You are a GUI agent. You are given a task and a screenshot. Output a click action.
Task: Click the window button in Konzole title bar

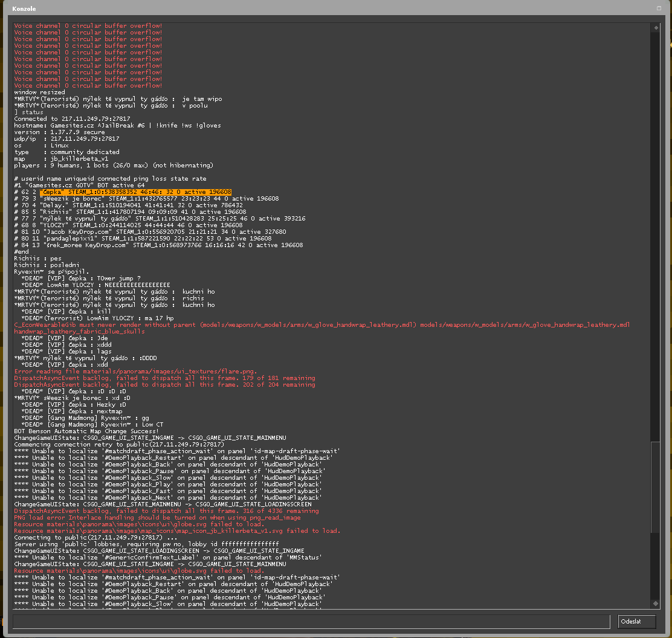point(659,8)
